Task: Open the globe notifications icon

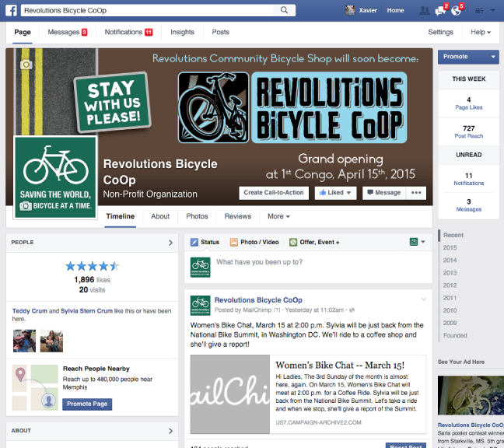Action: click(456, 11)
